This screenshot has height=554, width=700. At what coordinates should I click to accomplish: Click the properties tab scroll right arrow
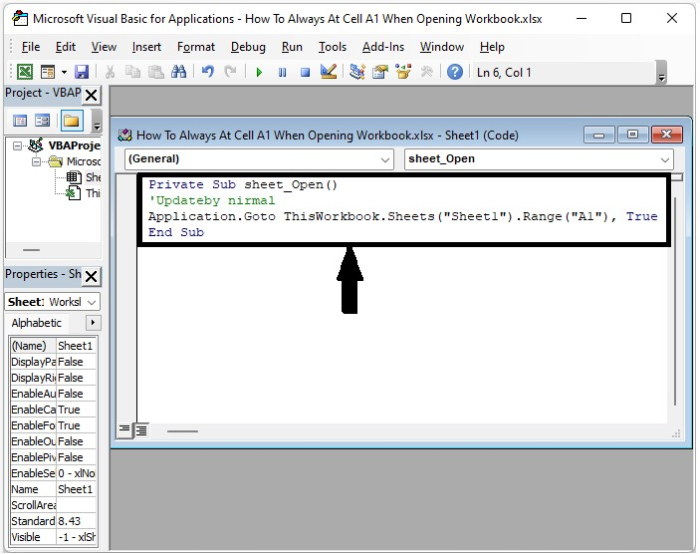(x=93, y=322)
